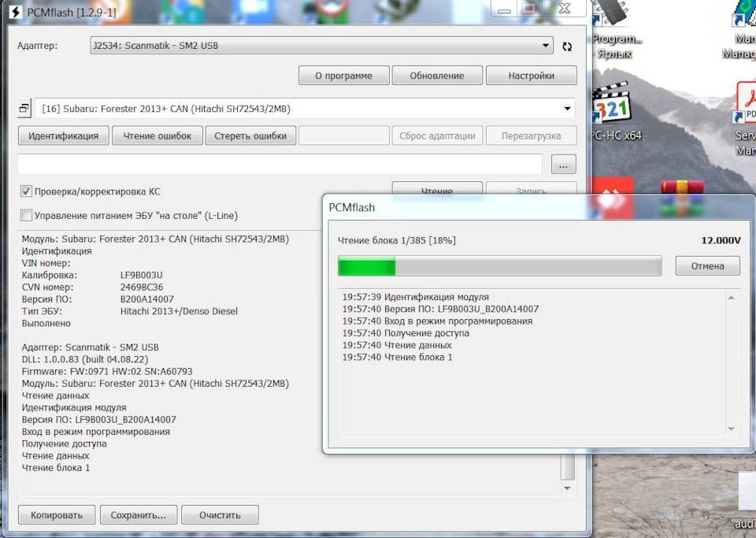Click the Очистить button

tap(220, 515)
